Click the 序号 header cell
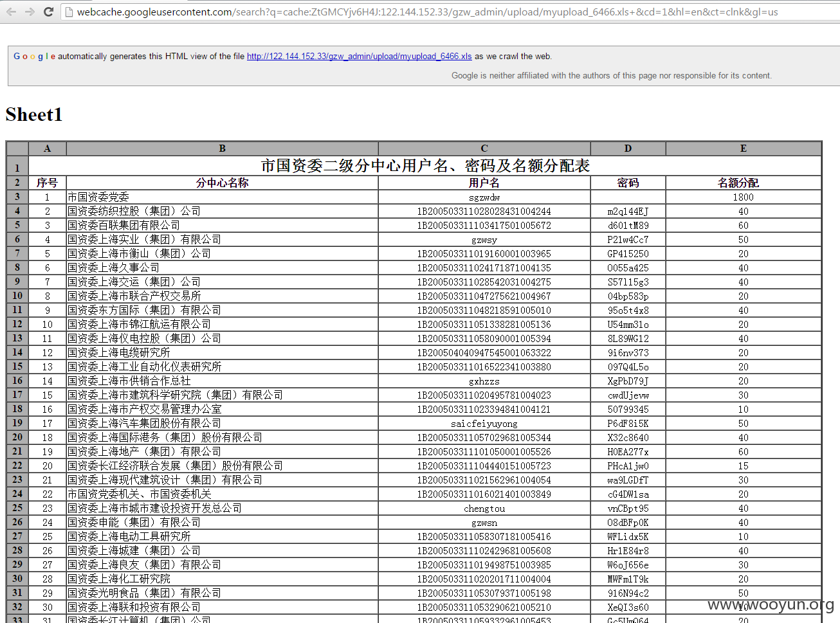This screenshot has width=840, height=623. 47,183
